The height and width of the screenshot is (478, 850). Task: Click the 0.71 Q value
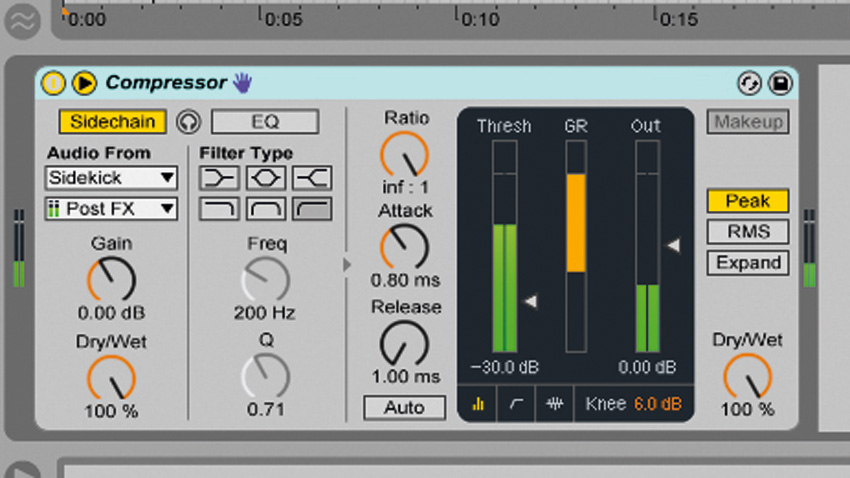point(266,409)
